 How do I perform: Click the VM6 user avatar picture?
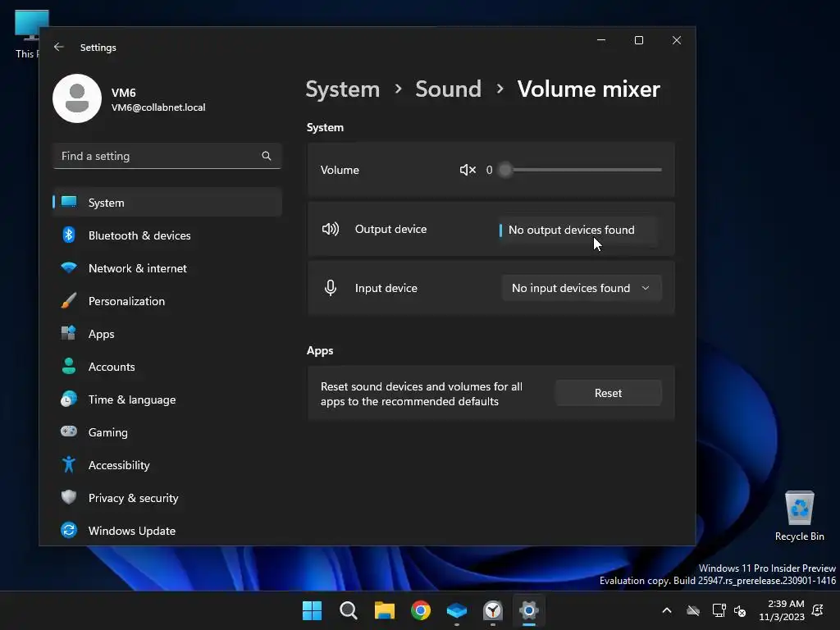point(77,98)
